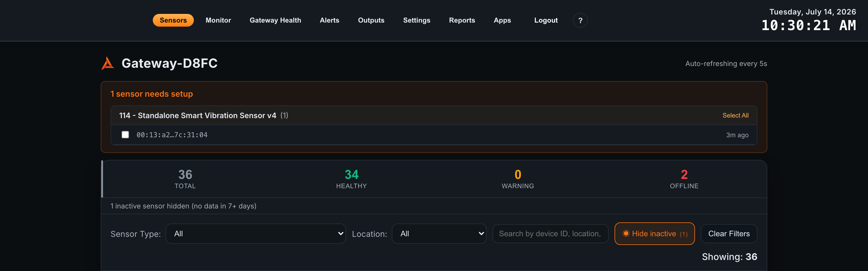Screen dimensions: 868x271
Task: Select the 2 Offline stat
Action: click(x=684, y=179)
